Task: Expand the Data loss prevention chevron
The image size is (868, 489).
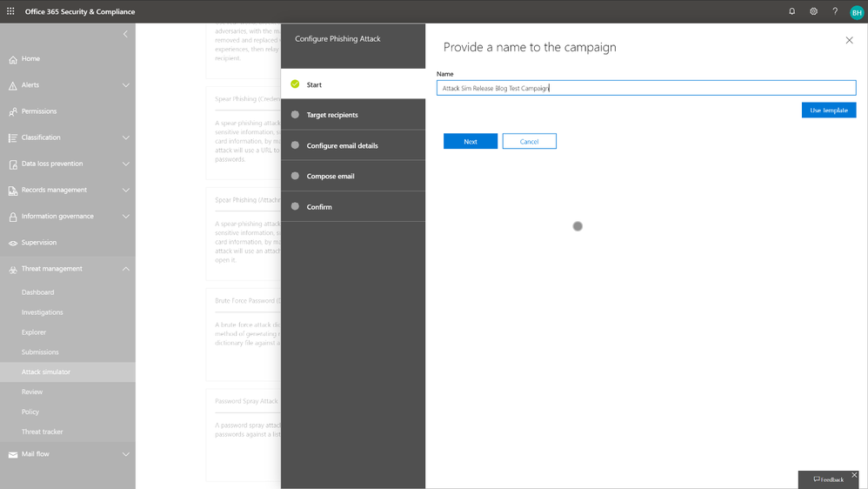Action: (125, 164)
